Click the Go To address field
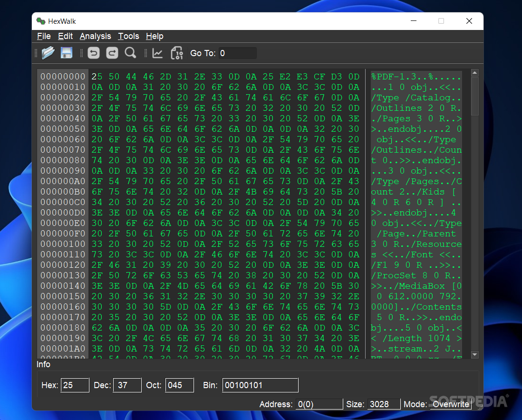 click(237, 53)
